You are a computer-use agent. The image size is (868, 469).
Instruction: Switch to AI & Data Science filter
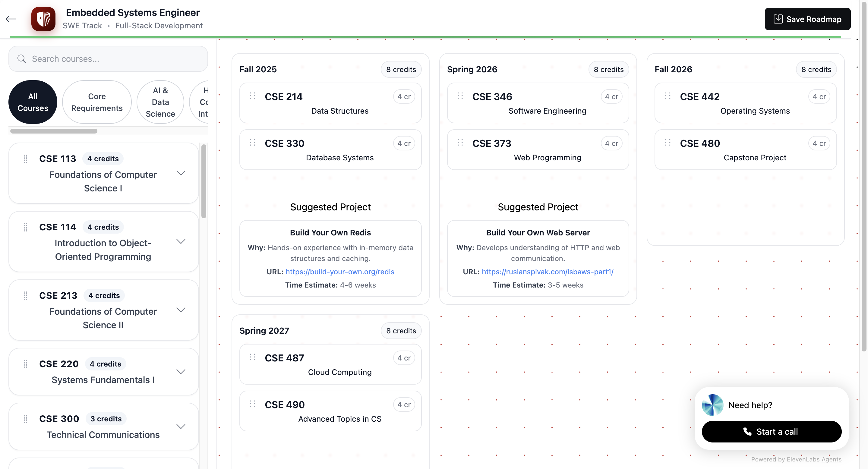coord(160,102)
